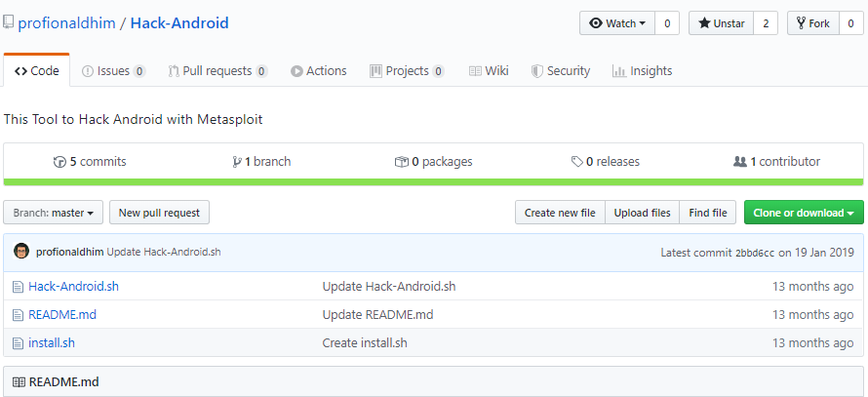Open watchers count 0
This screenshot has height=397, width=868.
[x=667, y=23]
